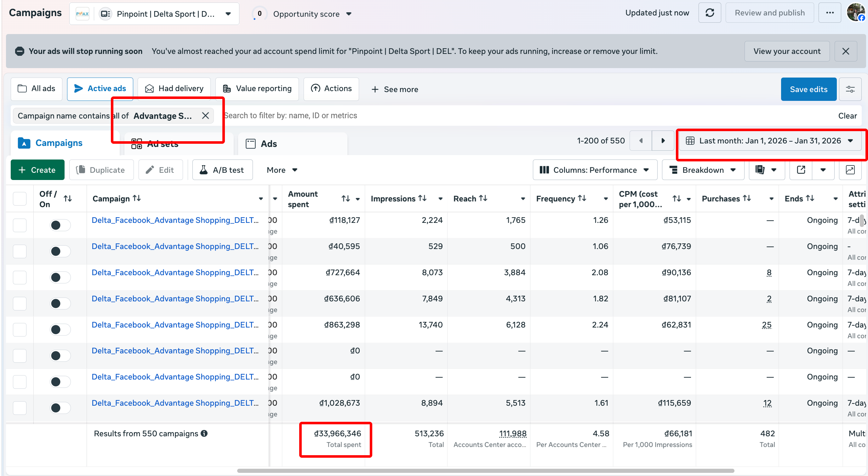Sort the Campaign column
The height and width of the screenshot is (476, 868).
click(x=137, y=198)
